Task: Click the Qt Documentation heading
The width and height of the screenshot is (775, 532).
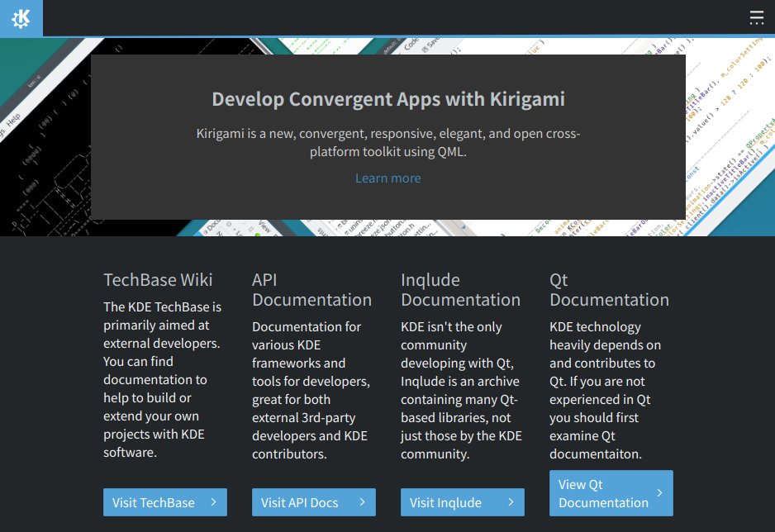Action: [x=610, y=290]
